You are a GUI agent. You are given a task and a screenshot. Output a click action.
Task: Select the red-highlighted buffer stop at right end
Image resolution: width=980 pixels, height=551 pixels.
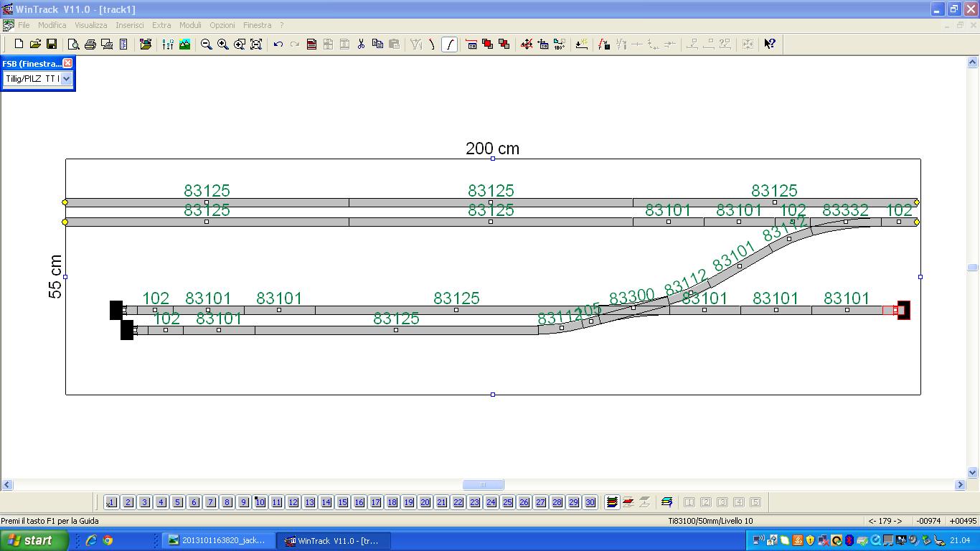(903, 310)
